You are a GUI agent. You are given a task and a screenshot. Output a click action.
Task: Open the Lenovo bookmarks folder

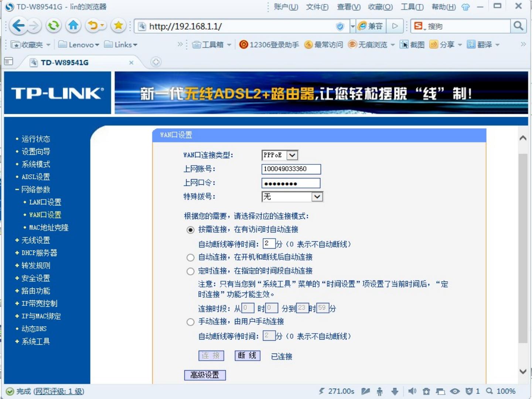[x=79, y=45]
